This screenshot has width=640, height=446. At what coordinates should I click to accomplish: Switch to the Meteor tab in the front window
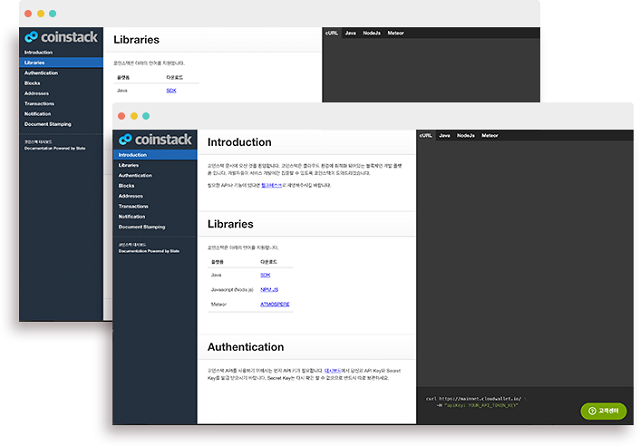490,135
